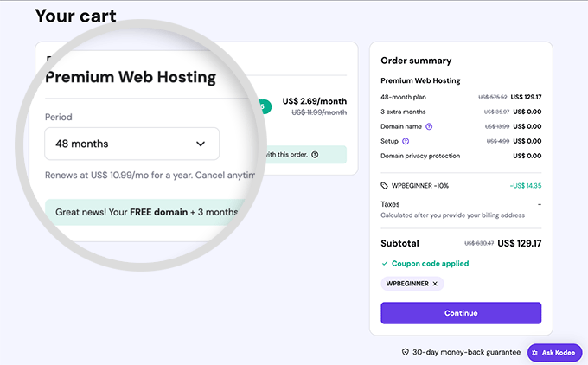Click the 30-day money-back guarantee text

(x=466, y=353)
